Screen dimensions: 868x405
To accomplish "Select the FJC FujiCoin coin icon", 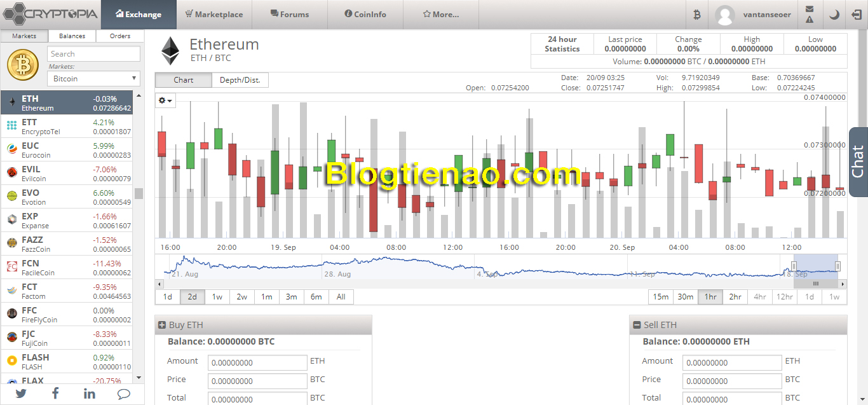I will coord(11,338).
